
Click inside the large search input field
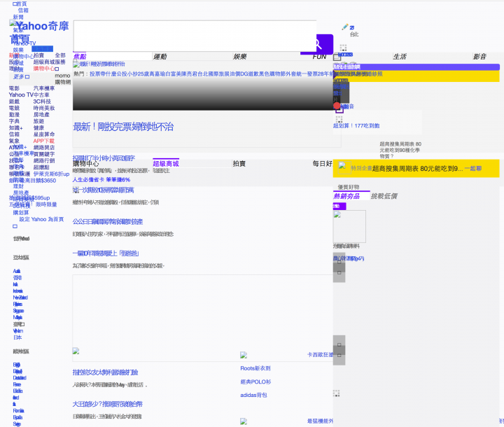point(195,36)
